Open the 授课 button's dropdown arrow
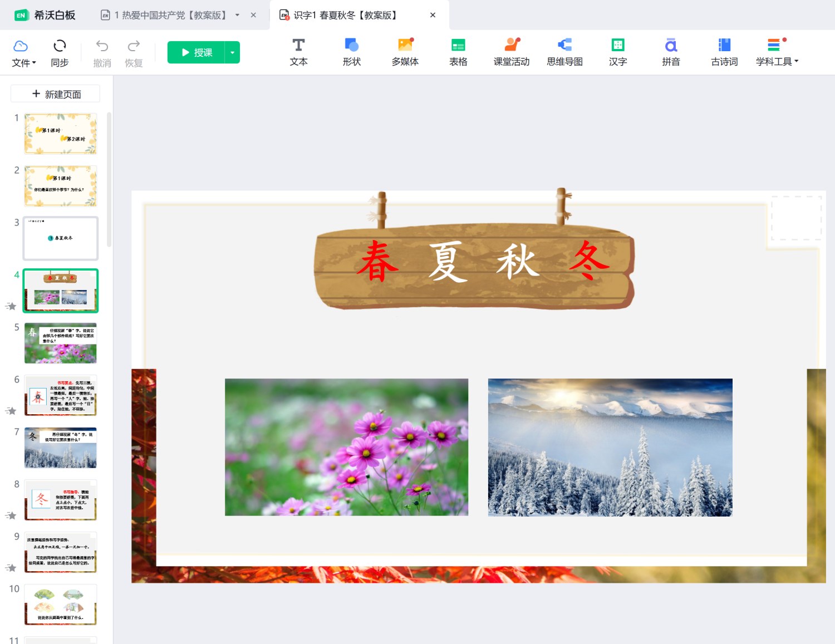 tap(232, 52)
